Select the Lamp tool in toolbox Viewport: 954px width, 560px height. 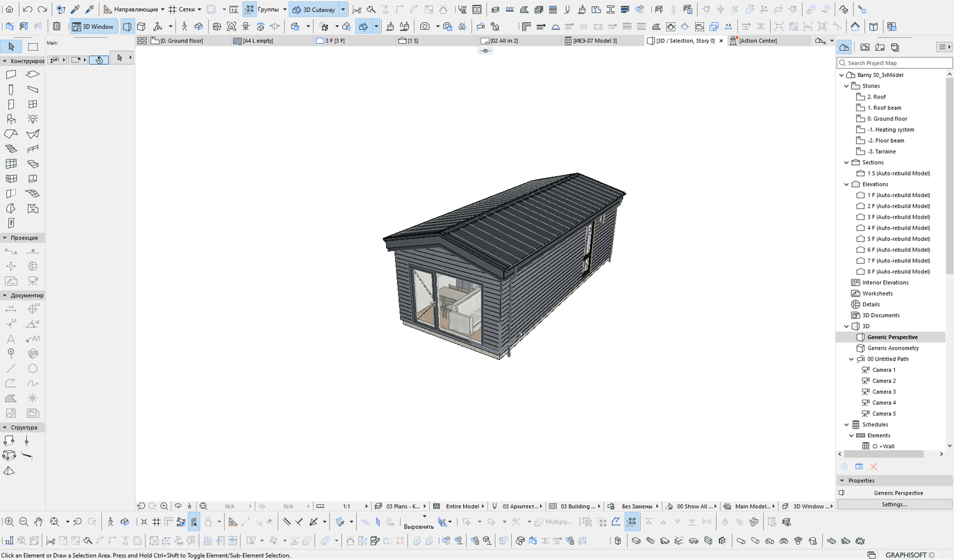click(x=32, y=119)
